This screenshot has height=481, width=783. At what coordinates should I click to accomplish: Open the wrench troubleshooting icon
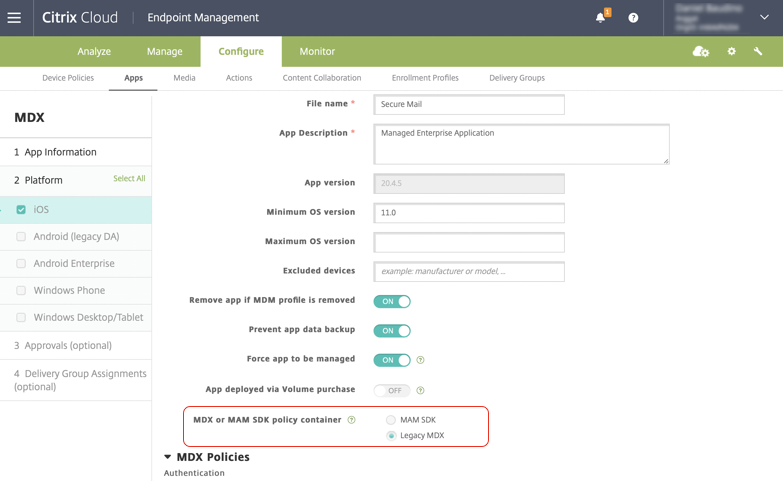click(758, 51)
